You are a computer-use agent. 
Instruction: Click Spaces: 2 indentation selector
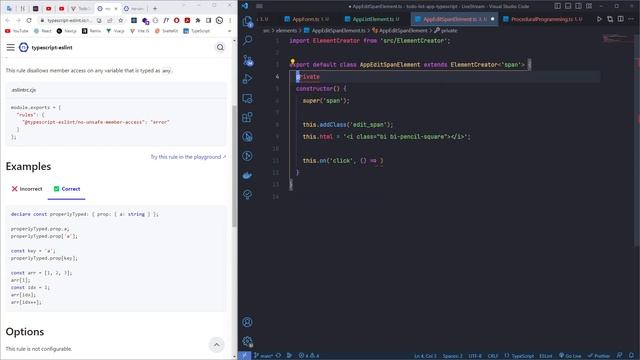453,356
